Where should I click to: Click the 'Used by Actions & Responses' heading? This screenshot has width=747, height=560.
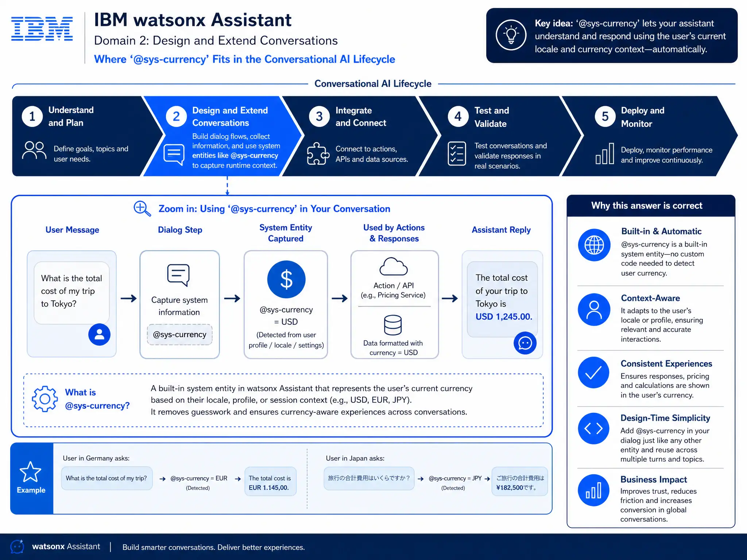[x=394, y=233]
